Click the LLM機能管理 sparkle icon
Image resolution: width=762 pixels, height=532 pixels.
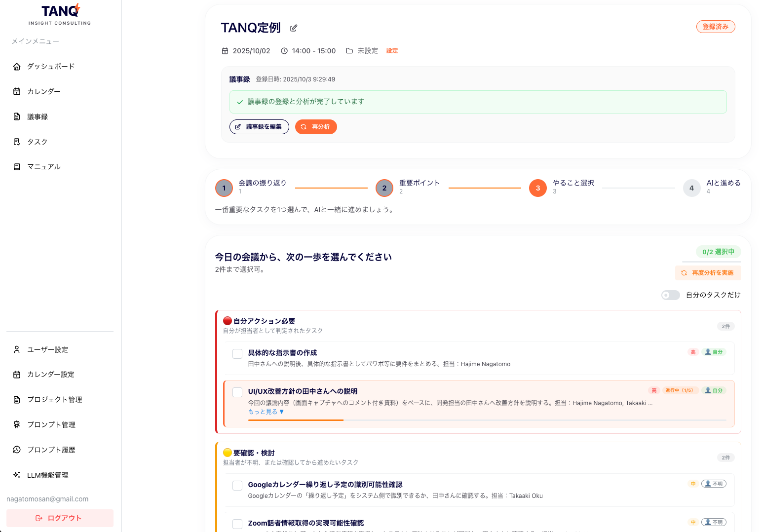[x=17, y=475]
